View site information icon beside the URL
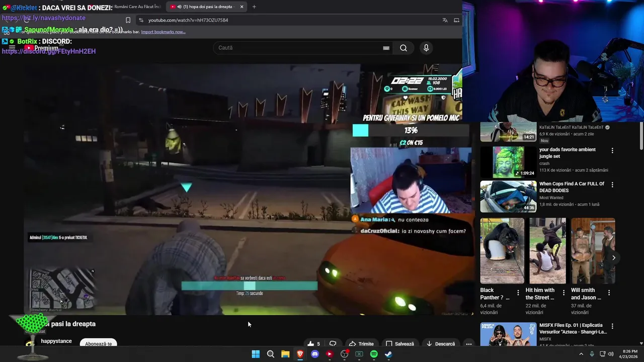This screenshot has width=644, height=362. click(x=141, y=20)
